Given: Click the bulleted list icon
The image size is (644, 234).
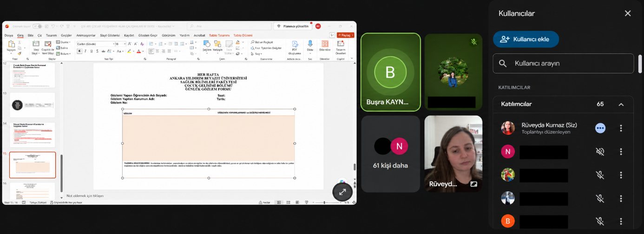Looking at the screenshot, I should click(x=151, y=44).
